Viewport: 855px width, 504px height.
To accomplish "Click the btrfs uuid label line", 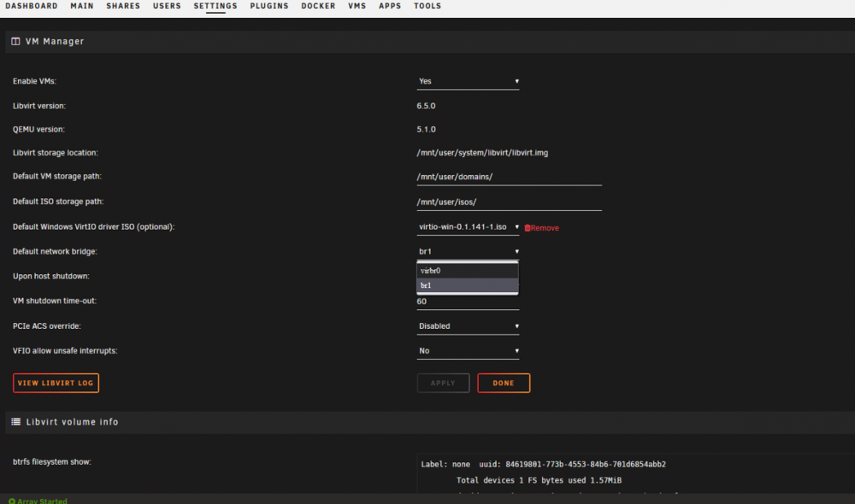I will [x=543, y=464].
